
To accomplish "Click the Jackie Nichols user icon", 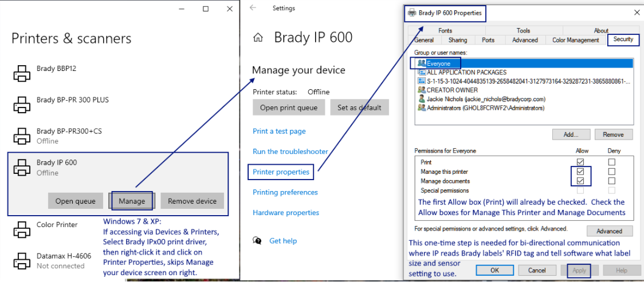I will (x=421, y=99).
